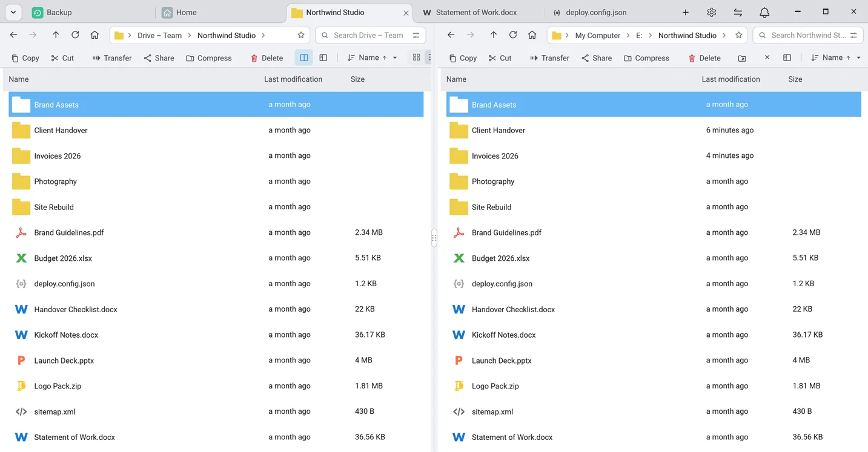868x452 pixels.
Task: Toggle the side panel in left pane
Action: click(x=323, y=57)
